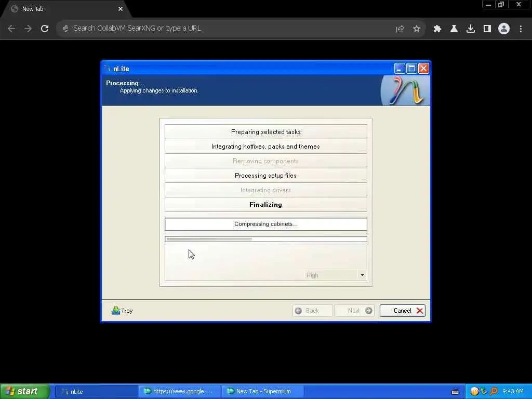
Task: Switch to New Tab - Supermium taskbar window
Action: coord(262,392)
